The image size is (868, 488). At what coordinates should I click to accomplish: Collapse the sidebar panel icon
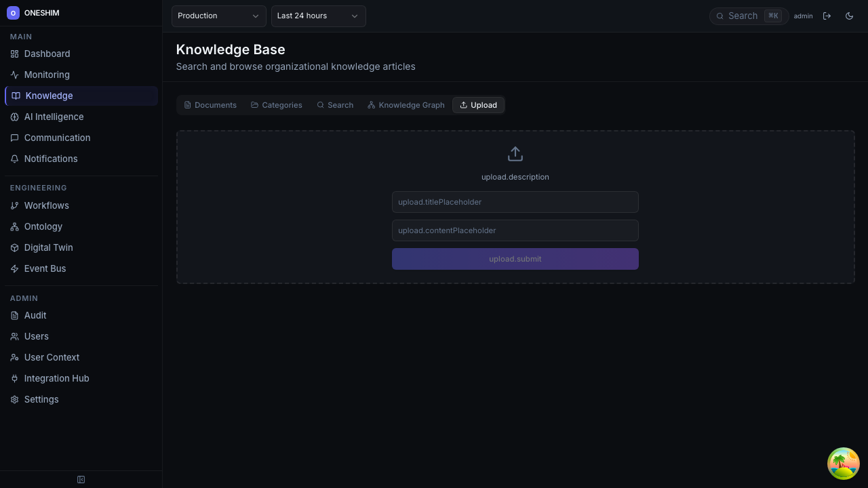[x=81, y=479]
